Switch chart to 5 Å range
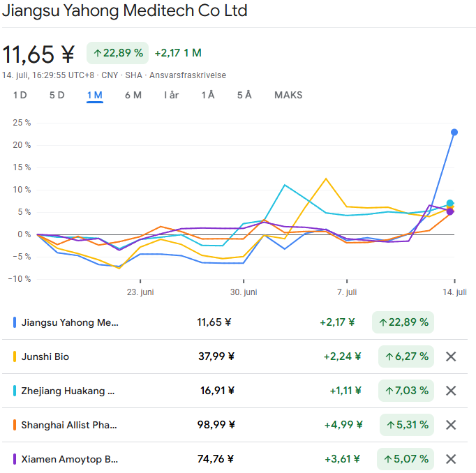 pos(244,96)
